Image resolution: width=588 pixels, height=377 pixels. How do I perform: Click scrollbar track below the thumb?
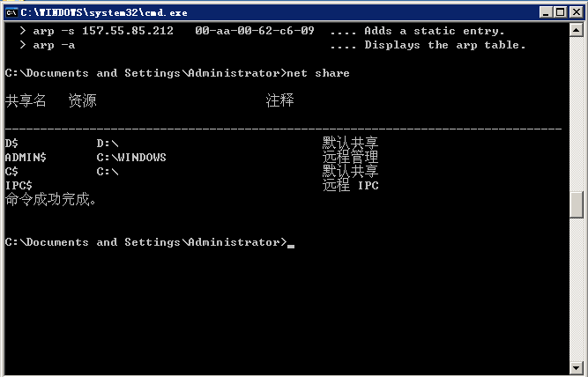[577, 291]
